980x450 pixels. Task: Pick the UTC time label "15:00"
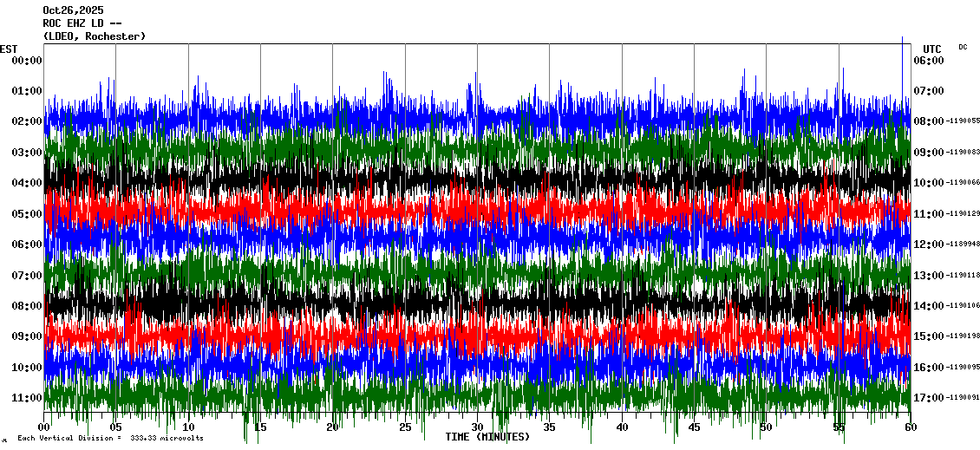click(x=929, y=336)
